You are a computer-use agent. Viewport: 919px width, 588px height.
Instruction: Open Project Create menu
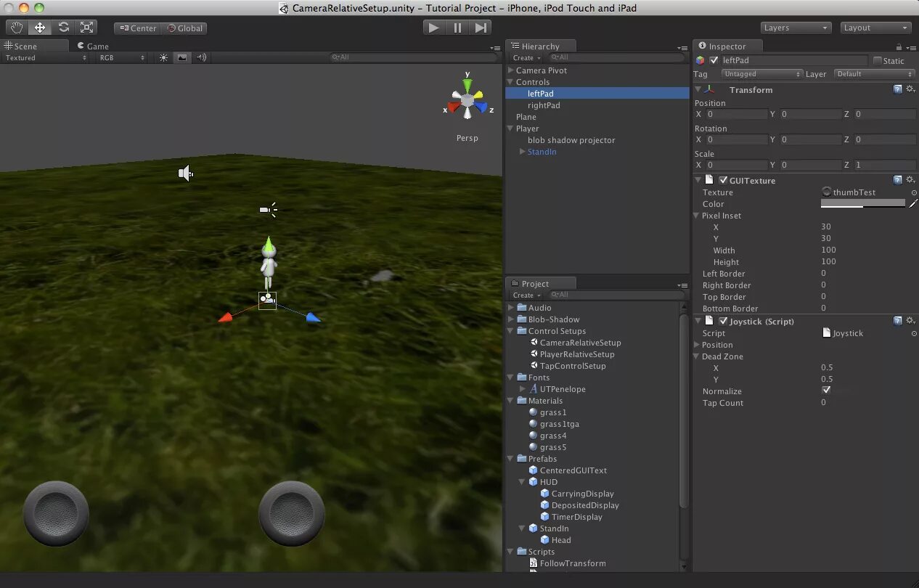pos(526,295)
